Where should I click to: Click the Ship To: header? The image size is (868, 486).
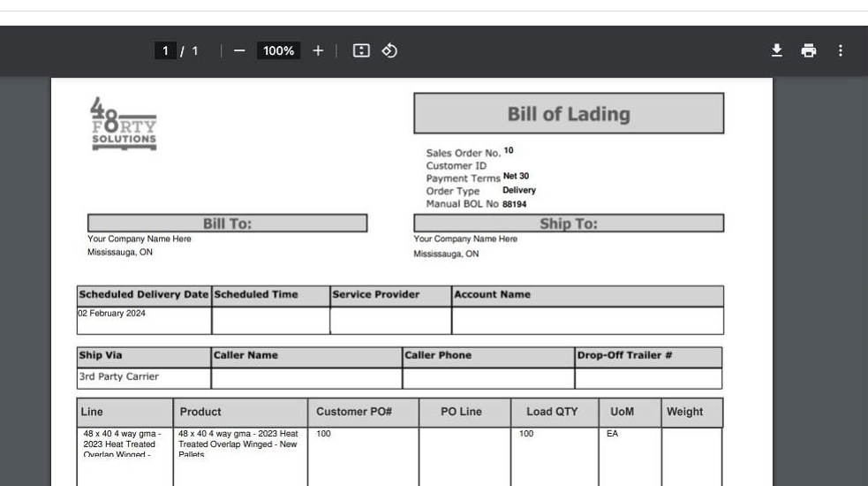click(569, 224)
